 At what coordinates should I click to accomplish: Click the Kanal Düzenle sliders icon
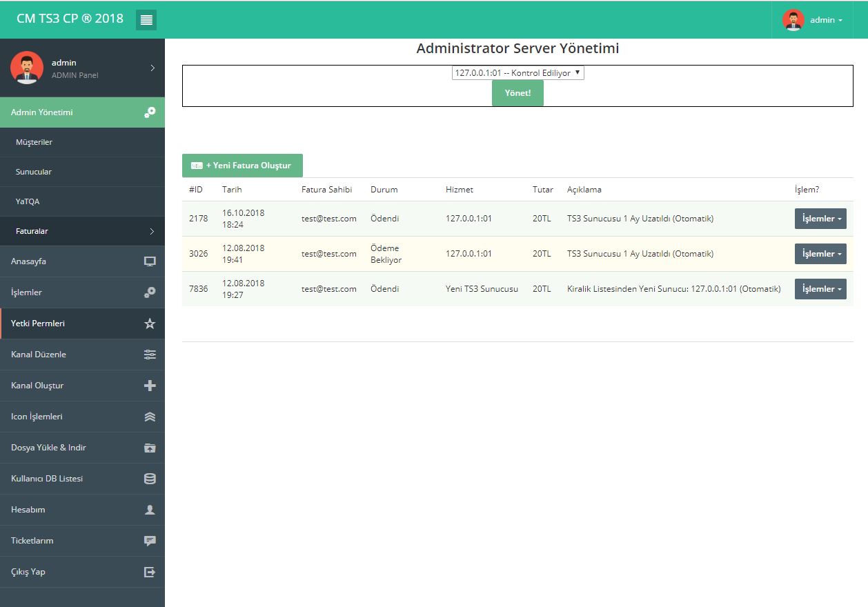150,355
